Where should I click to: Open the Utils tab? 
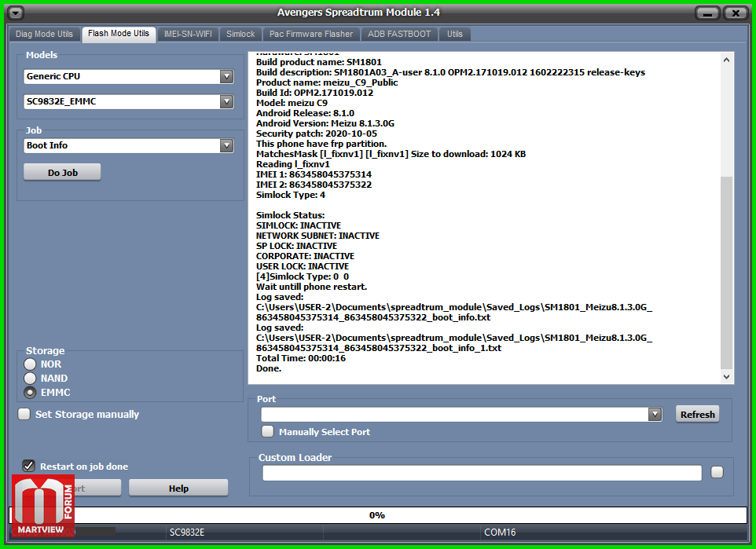pos(455,35)
